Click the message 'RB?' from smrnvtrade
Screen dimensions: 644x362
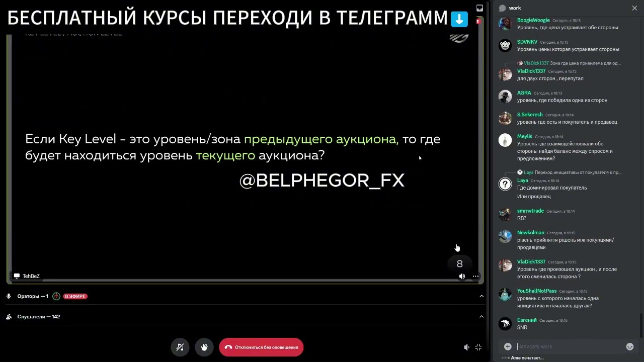click(x=522, y=218)
